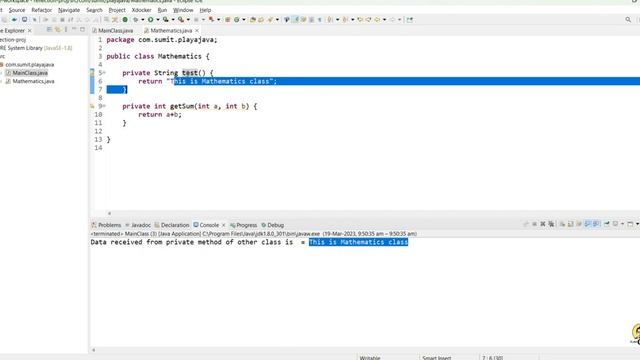Click getSum method name in editor
640x360 pixels.
click(x=182, y=106)
